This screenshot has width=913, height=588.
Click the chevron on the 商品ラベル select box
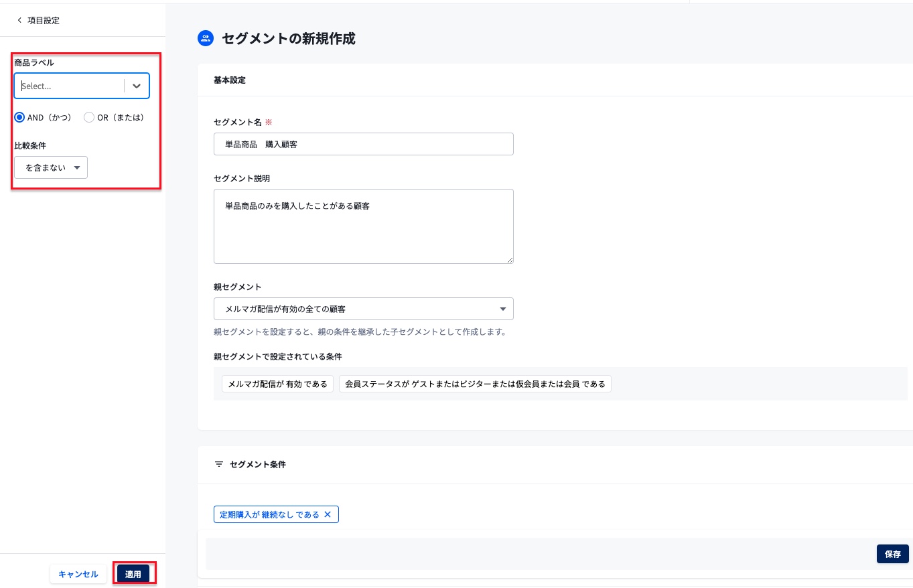click(x=136, y=86)
